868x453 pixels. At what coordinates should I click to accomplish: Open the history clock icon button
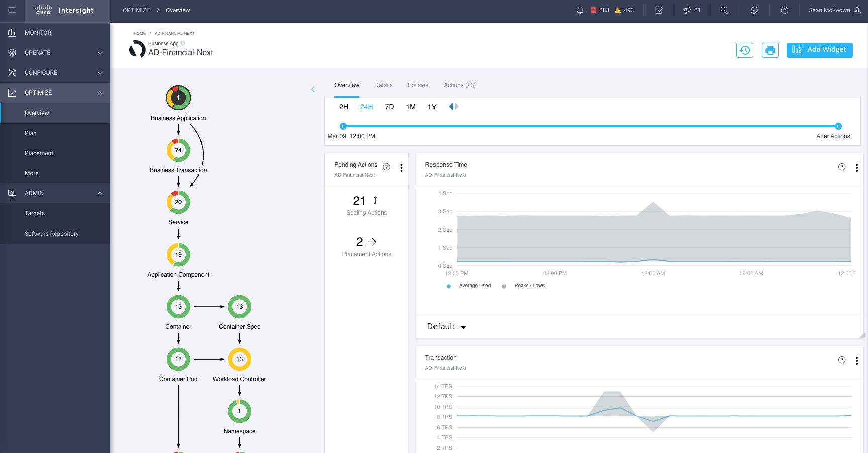tap(744, 50)
